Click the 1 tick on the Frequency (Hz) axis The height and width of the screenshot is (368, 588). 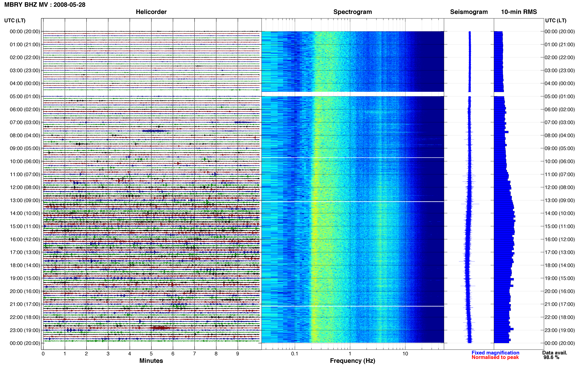point(350,354)
